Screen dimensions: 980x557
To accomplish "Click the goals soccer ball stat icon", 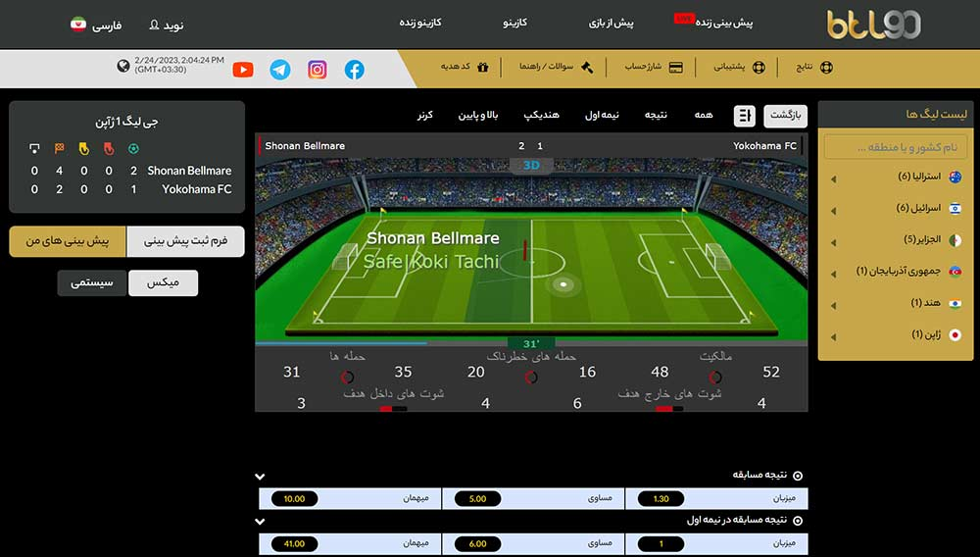I will (133, 149).
